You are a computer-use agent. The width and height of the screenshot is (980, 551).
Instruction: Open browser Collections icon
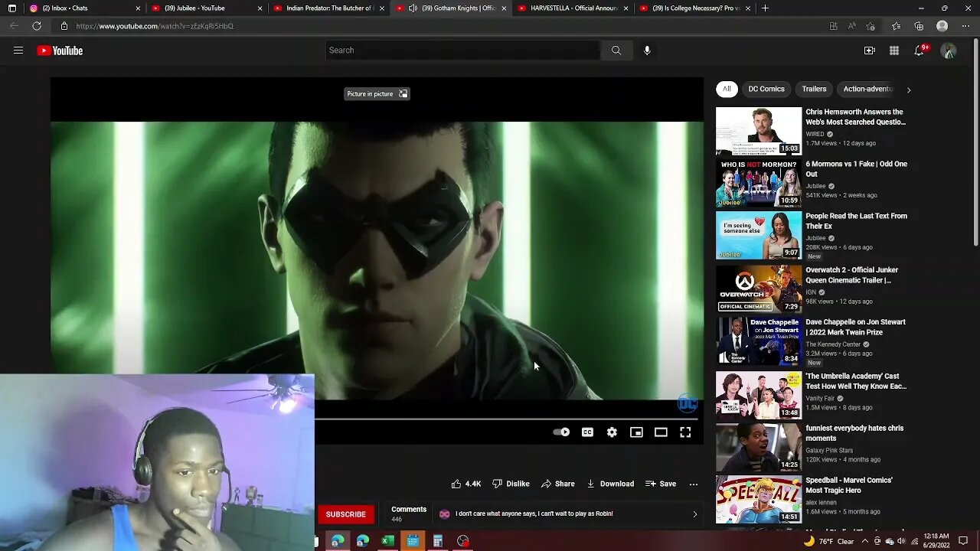pyautogui.click(x=919, y=26)
